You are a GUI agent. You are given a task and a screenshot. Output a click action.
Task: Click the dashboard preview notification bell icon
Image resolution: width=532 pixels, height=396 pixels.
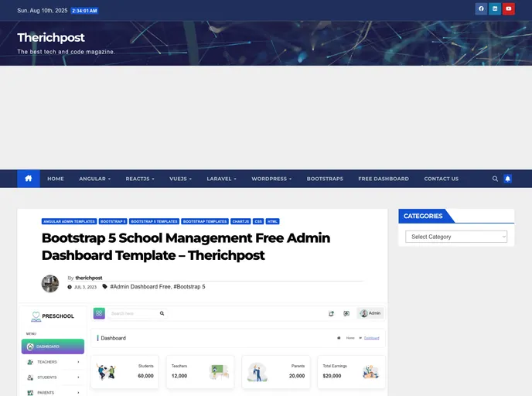331,313
